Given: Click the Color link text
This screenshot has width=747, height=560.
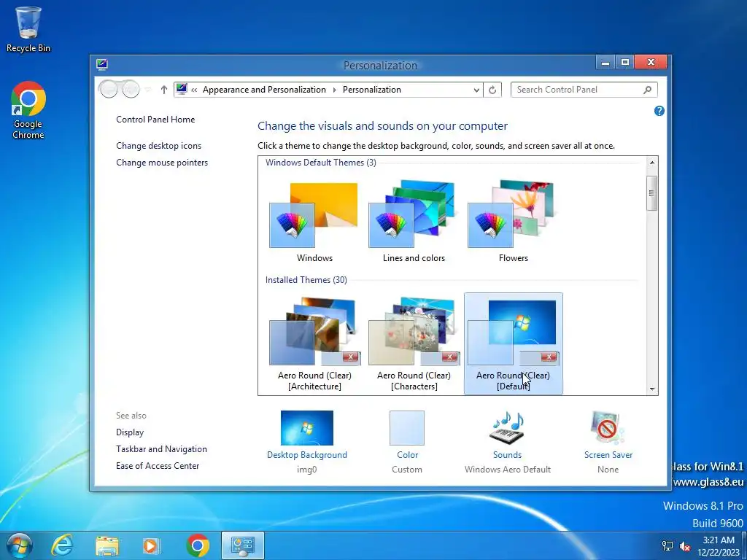Looking at the screenshot, I should (x=407, y=455).
